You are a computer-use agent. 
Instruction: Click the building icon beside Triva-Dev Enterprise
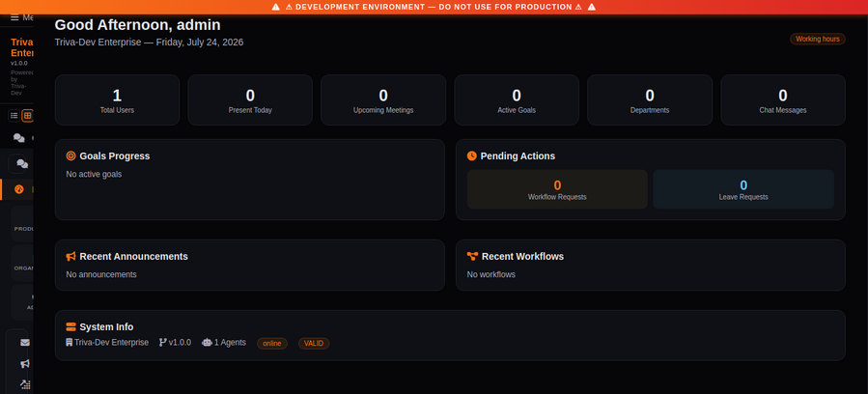[x=70, y=343]
